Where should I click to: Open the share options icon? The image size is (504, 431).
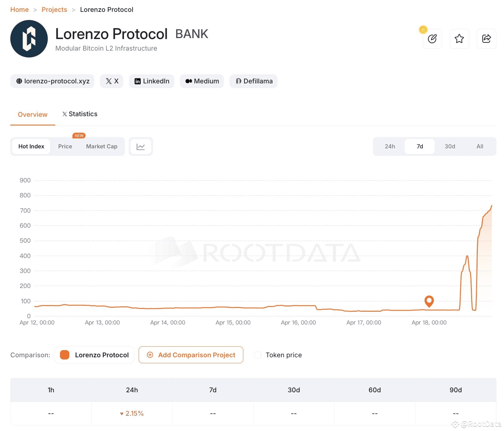click(486, 39)
